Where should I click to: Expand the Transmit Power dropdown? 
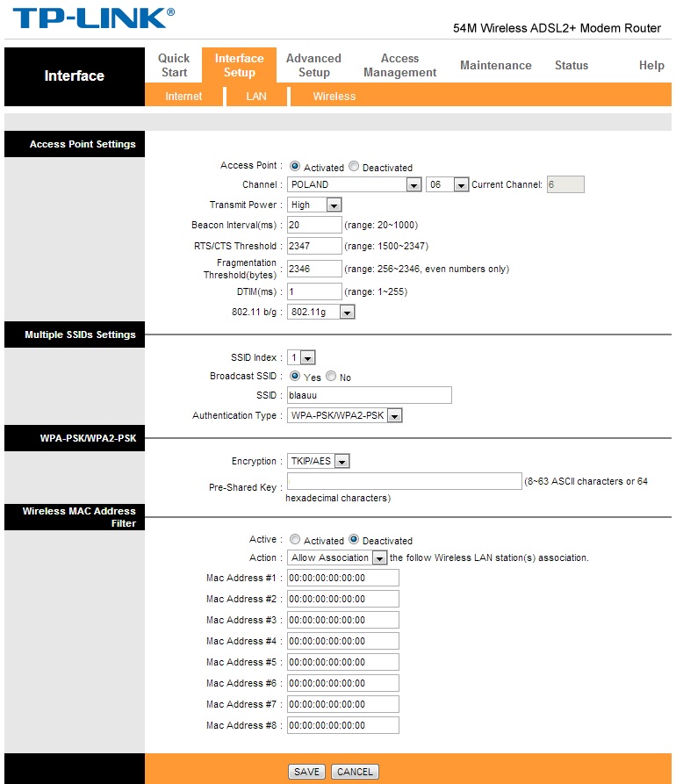pos(314,205)
